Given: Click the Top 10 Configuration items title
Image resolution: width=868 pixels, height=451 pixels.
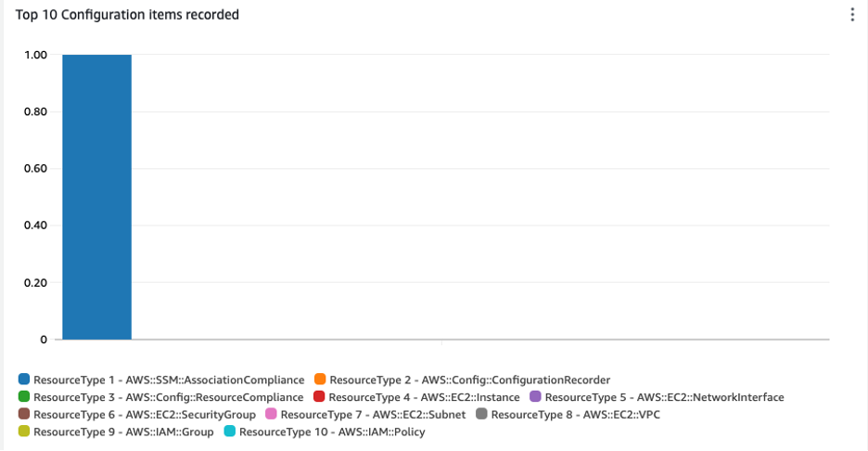Looking at the screenshot, I should click(x=127, y=15).
